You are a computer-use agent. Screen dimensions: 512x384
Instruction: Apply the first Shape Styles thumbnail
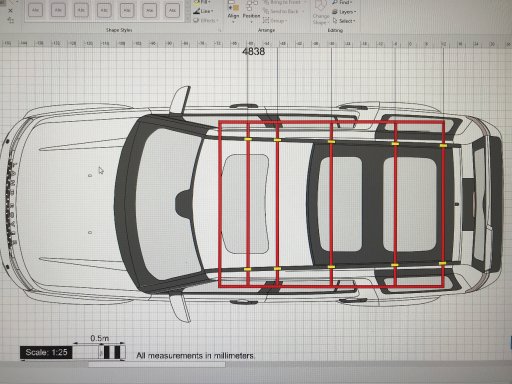(x=35, y=10)
